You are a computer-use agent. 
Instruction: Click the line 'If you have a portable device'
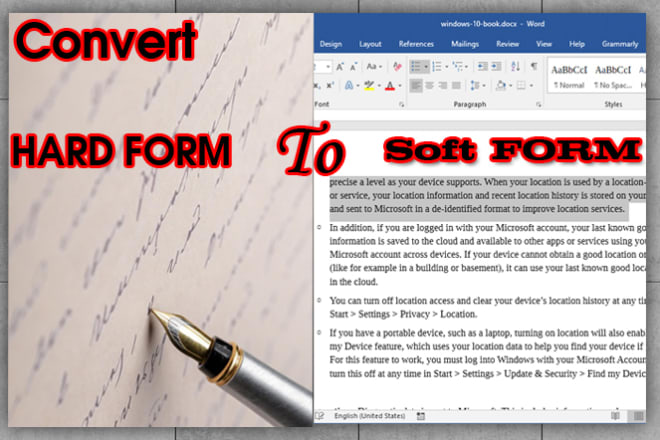tap(487, 333)
